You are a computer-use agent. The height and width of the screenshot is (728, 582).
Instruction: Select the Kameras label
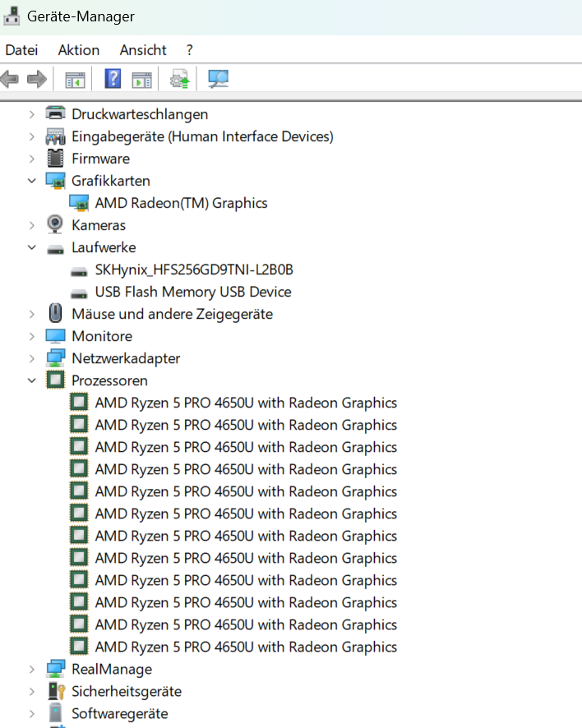click(99, 225)
